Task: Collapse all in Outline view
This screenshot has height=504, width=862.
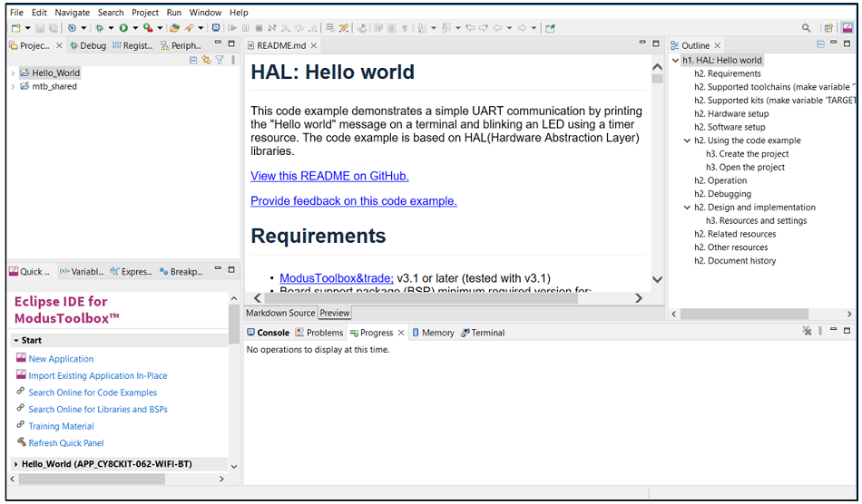Action: (x=820, y=44)
